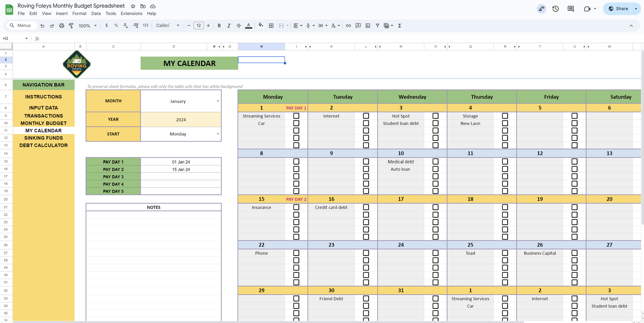Image resolution: width=644 pixels, height=323 pixels.
Task: Go to SINKING FUNDS in navigation bar
Action: [x=43, y=138]
